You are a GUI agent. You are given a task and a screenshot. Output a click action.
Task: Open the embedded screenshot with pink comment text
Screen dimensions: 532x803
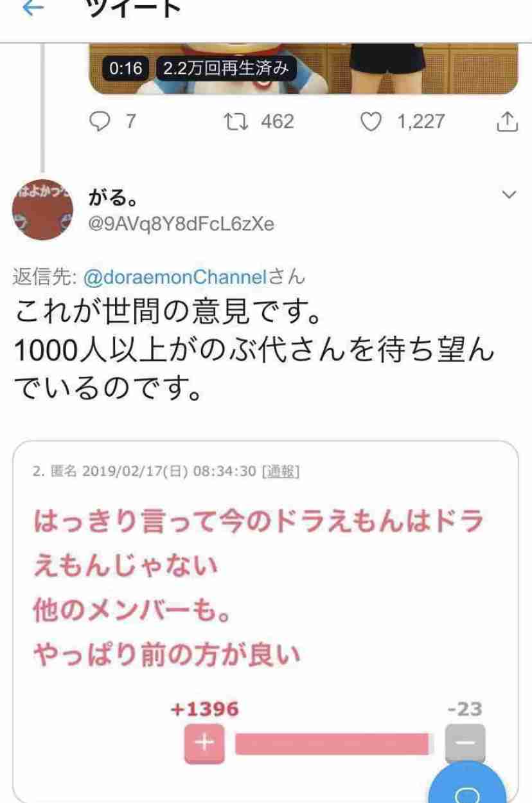tap(266, 622)
